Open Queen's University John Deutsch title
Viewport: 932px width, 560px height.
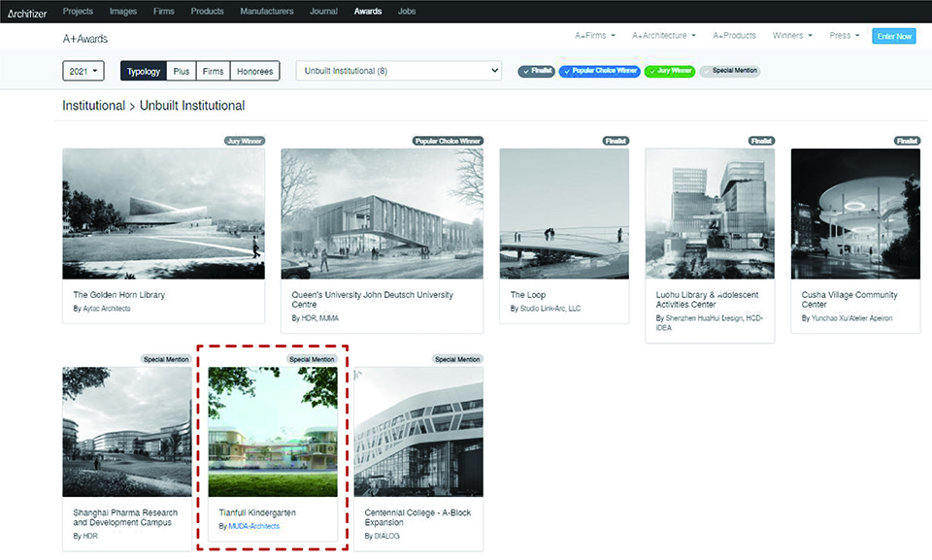[x=372, y=300]
